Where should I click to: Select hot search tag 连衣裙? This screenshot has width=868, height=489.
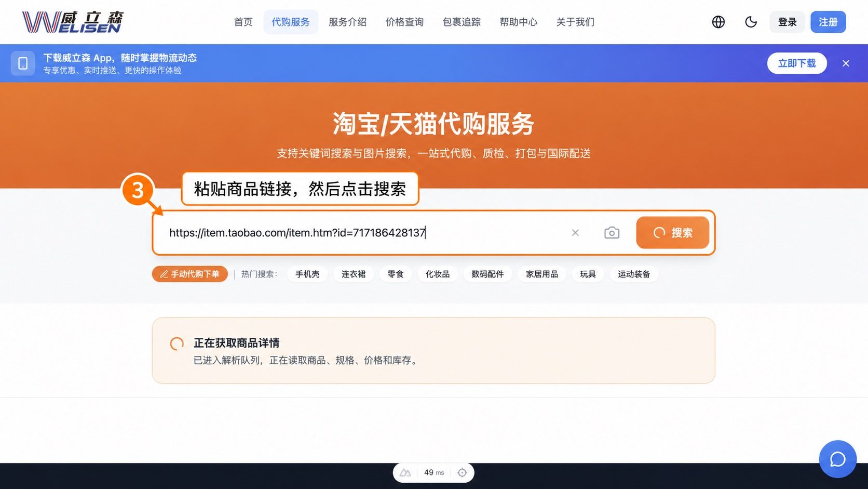point(354,274)
